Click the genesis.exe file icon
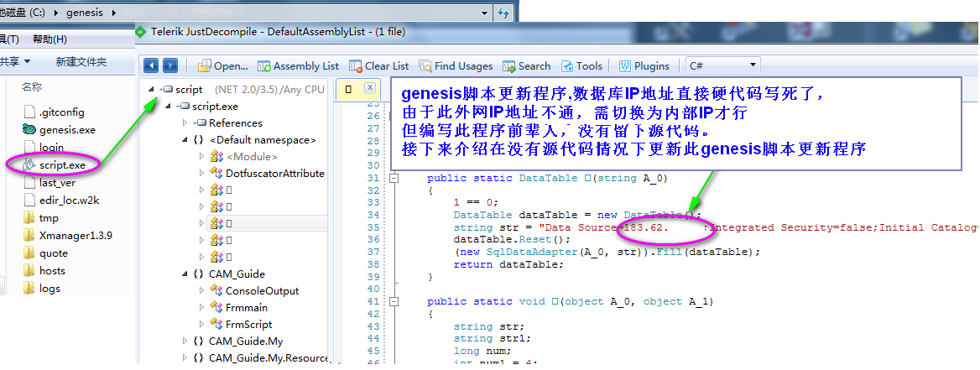This screenshot has height=370, width=980. [29, 130]
